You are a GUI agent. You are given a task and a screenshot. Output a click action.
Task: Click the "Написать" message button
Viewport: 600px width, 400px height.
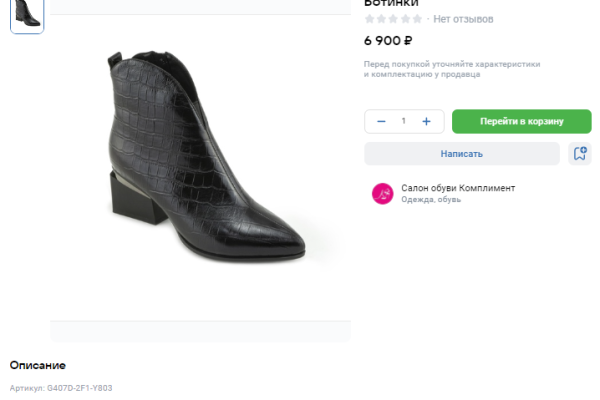click(461, 154)
